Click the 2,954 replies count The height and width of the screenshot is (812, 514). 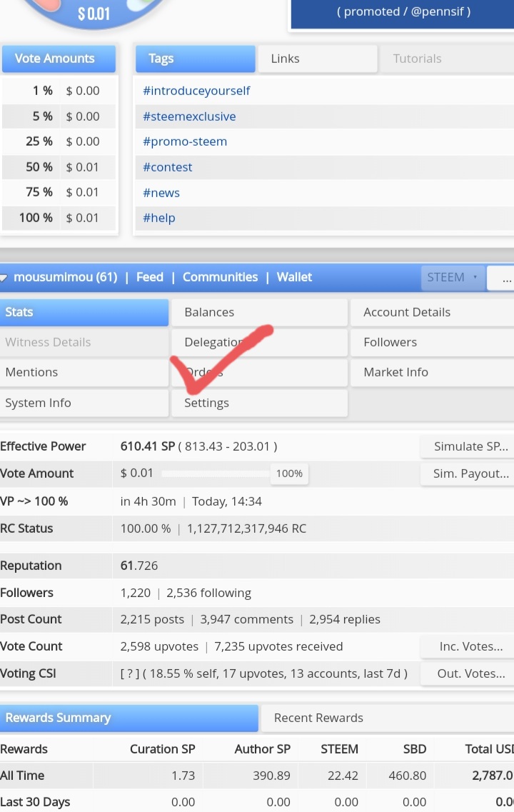click(345, 619)
